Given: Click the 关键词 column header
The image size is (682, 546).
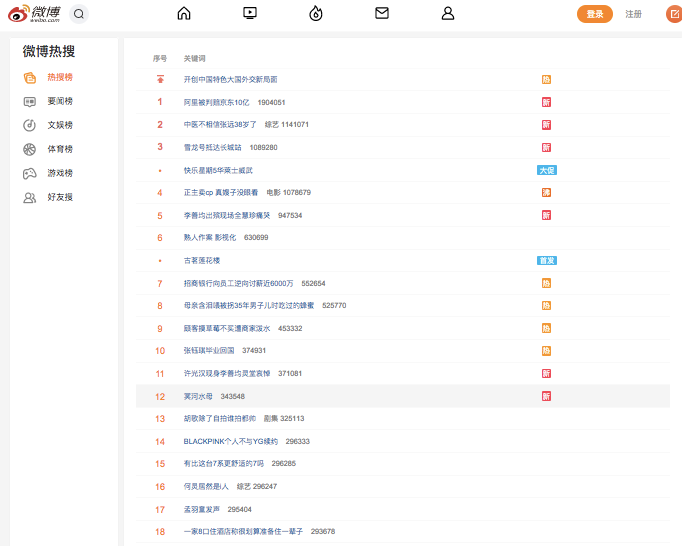Looking at the screenshot, I should coord(194,58).
